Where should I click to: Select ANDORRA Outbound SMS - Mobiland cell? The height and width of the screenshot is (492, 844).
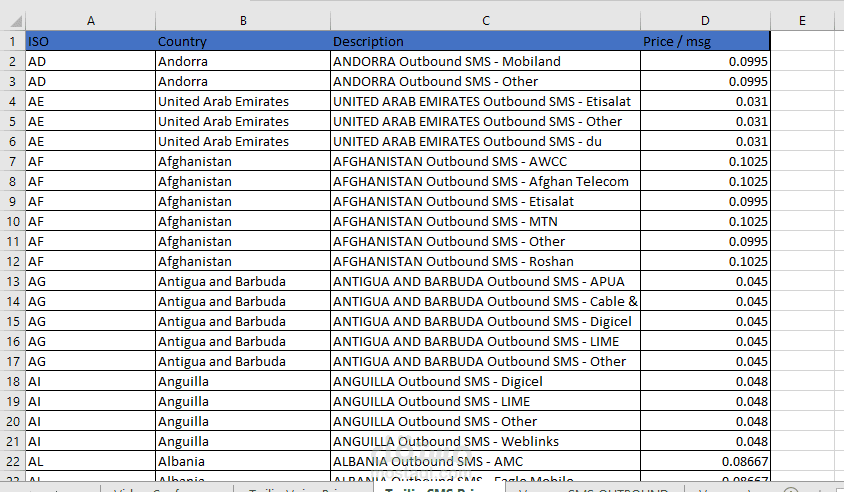point(486,61)
